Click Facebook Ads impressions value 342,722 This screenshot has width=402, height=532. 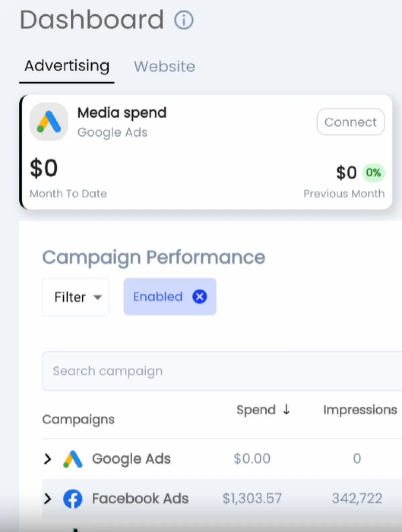click(x=357, y=498)
